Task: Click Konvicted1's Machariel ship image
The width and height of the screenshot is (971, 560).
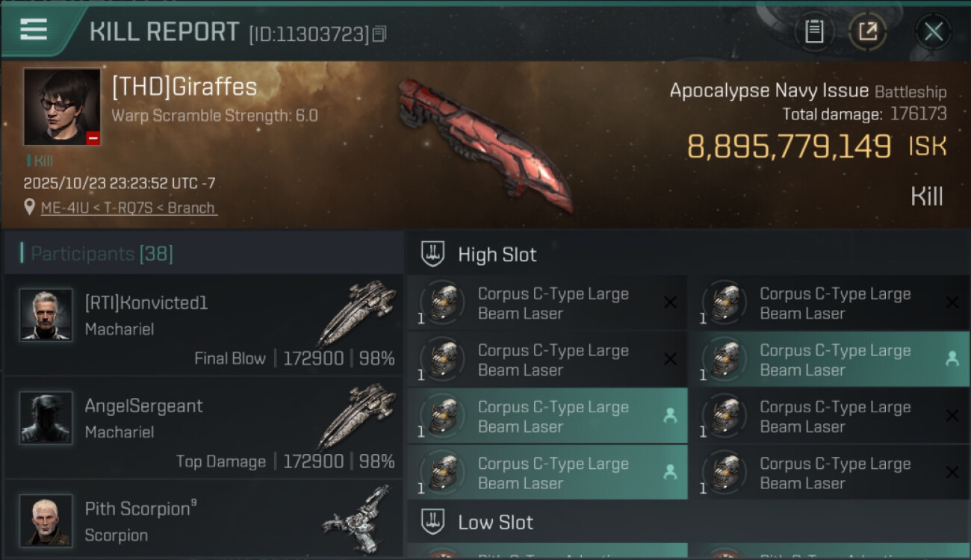Action: click(x=356, y=312)
